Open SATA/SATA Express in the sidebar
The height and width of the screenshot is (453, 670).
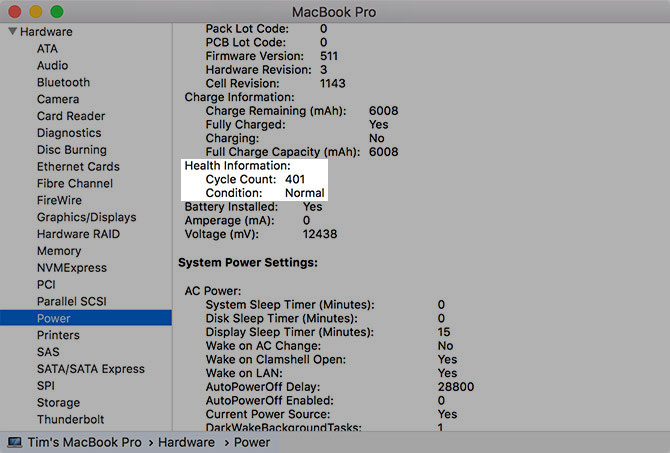point(91,369)
